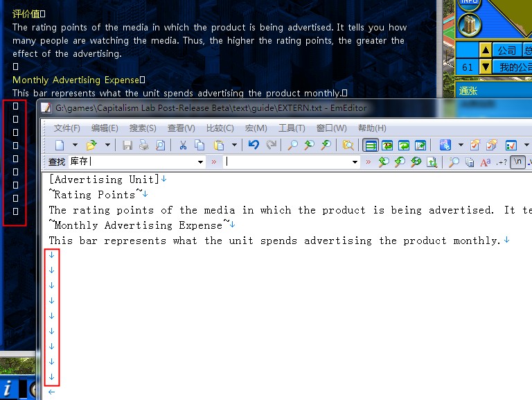
Task: Click the 通胀 label in game
Action: [468, 91]
